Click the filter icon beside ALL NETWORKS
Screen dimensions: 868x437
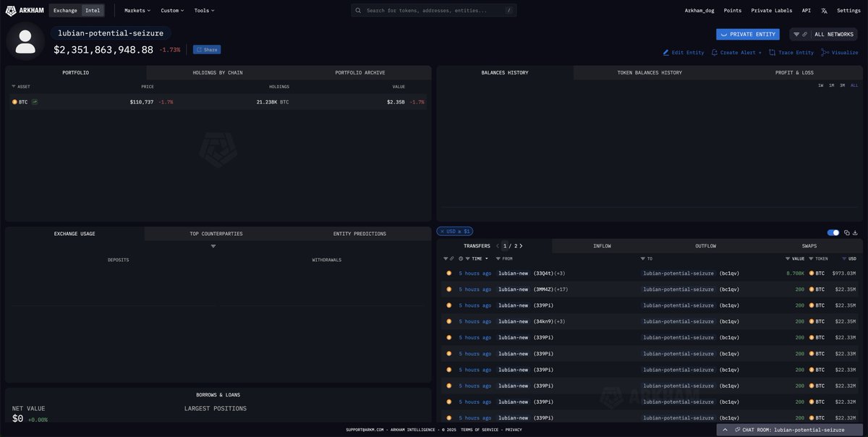click(x=795, y=33)
